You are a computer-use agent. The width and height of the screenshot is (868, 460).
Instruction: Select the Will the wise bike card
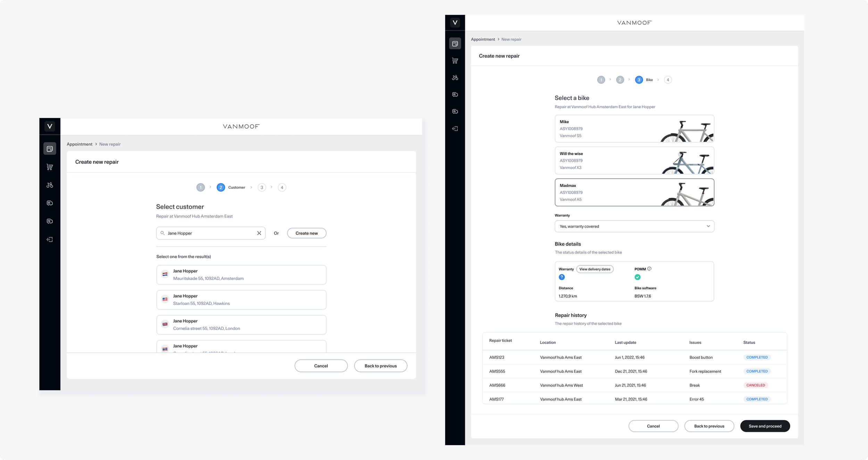pos(634,161)
